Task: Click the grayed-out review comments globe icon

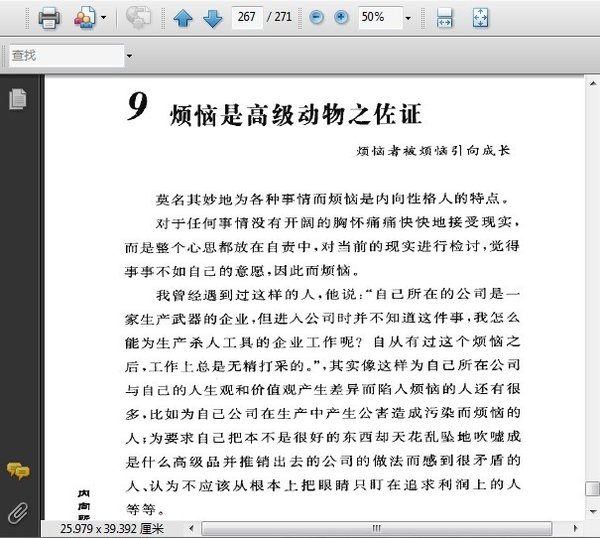Action: pos(139,18)
